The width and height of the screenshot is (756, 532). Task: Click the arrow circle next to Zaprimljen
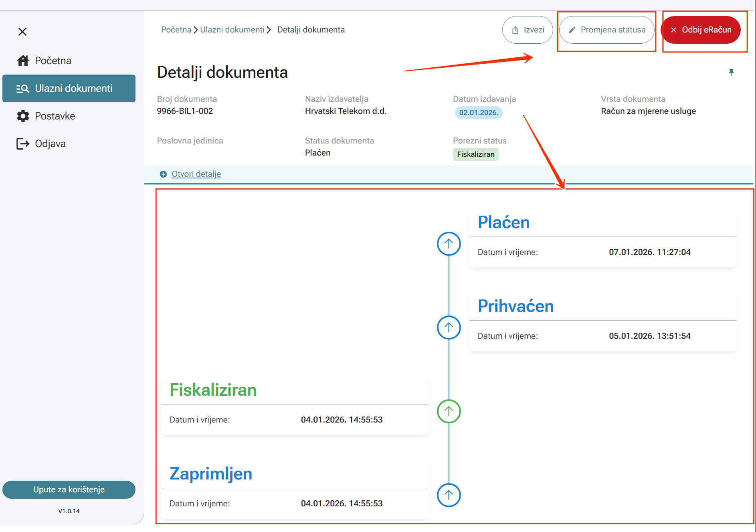(x=449, y=495)
